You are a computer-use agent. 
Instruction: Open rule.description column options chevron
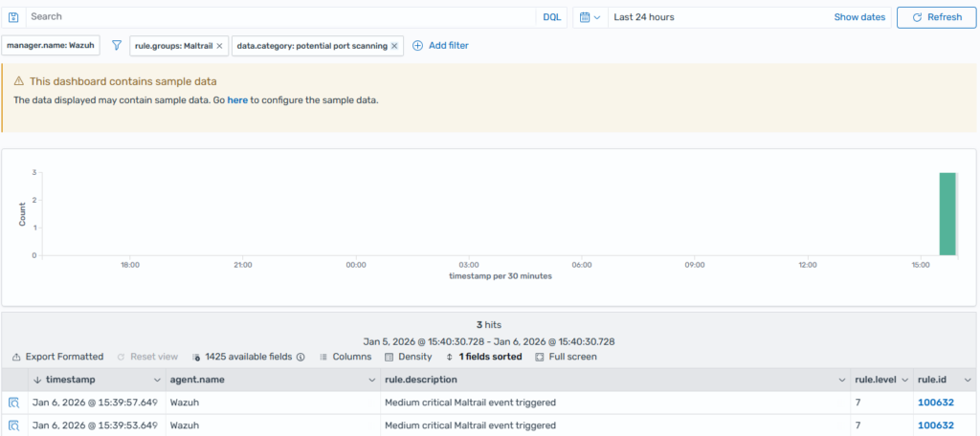[x=841, y=380]
